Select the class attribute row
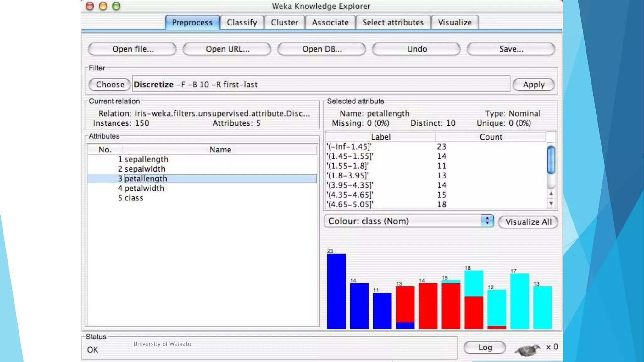The width and height of the screenshot is (644, 362). click(x=134, y=198)
